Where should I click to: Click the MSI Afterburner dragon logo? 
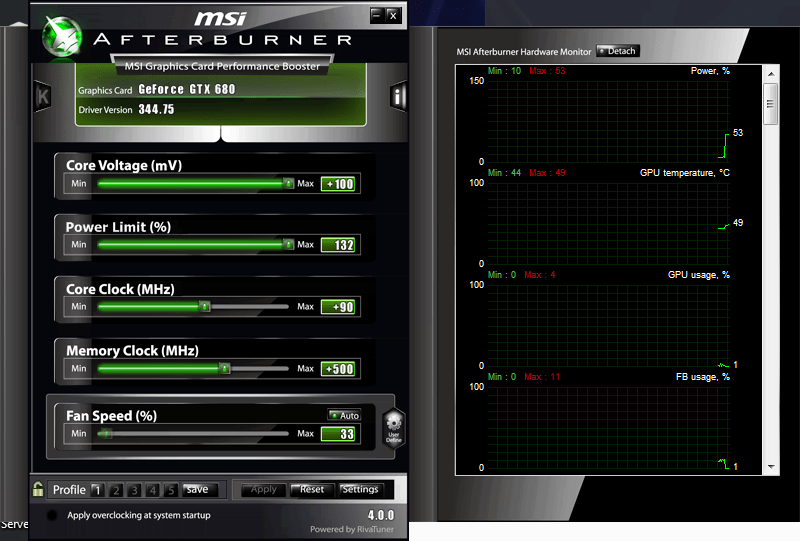point(62,37)
